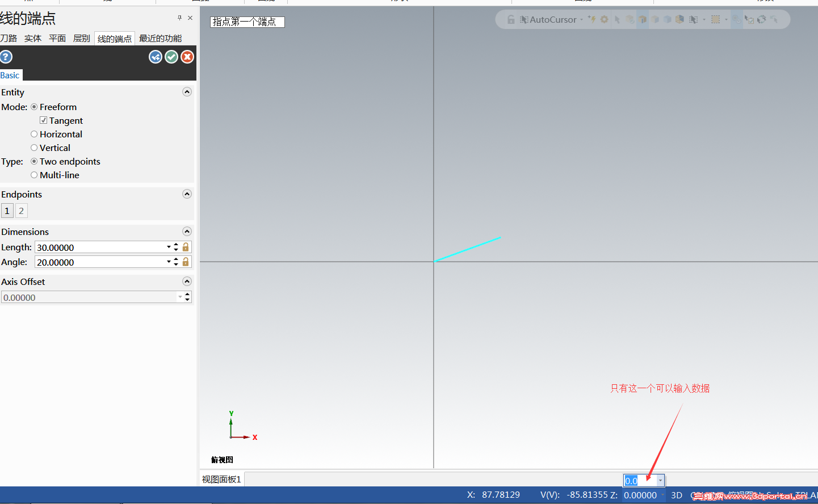This screenshot has height=504, width=818.
Task: Reselect endpoint 1 button
Action: pos(7,211)
